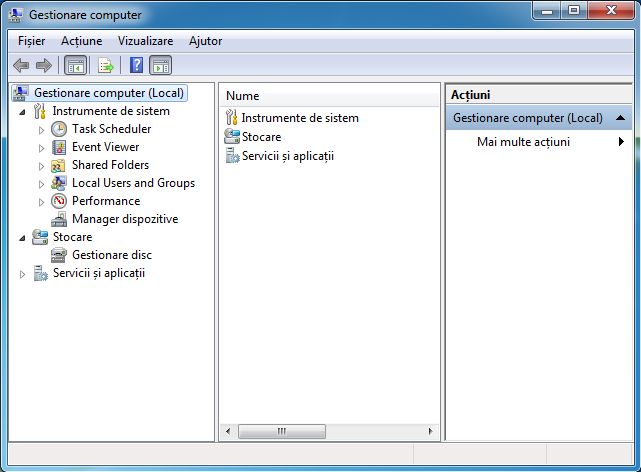Click the Task Scheduler clock icon
This screenshot has width=641, height=472.
pos(59,129)
